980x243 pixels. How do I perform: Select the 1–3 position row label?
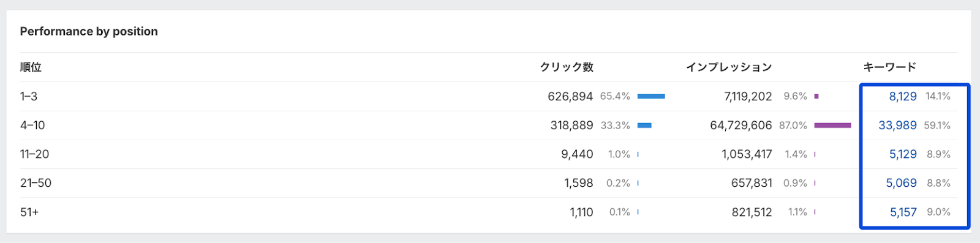(x=29, y=96)
